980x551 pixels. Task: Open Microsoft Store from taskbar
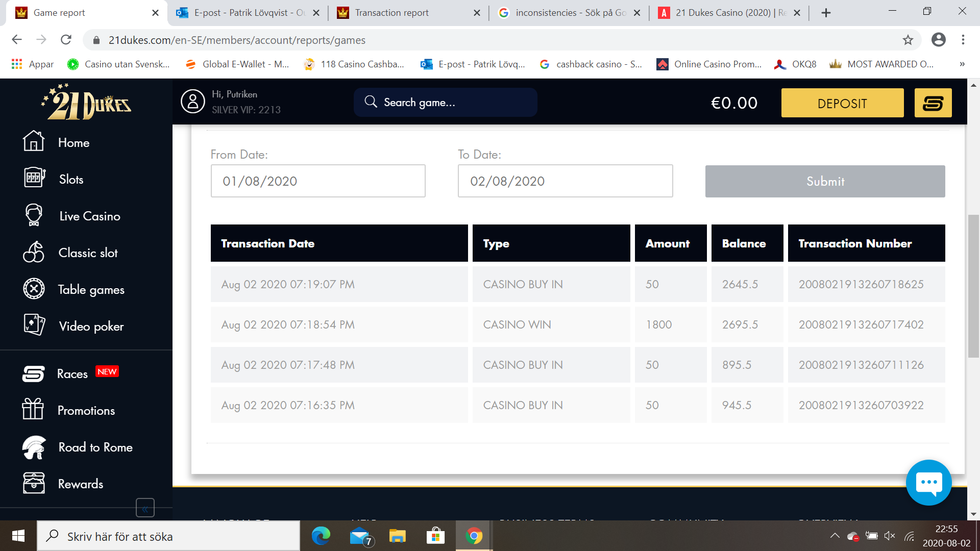coord(435,536)
